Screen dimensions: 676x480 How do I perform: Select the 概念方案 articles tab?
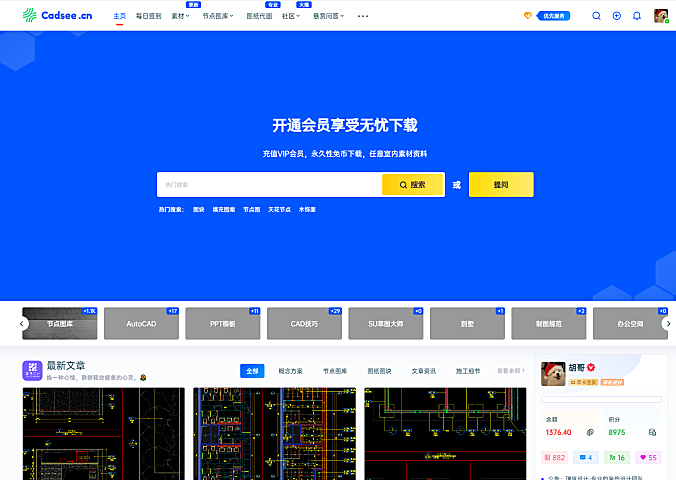coord(291,371)
